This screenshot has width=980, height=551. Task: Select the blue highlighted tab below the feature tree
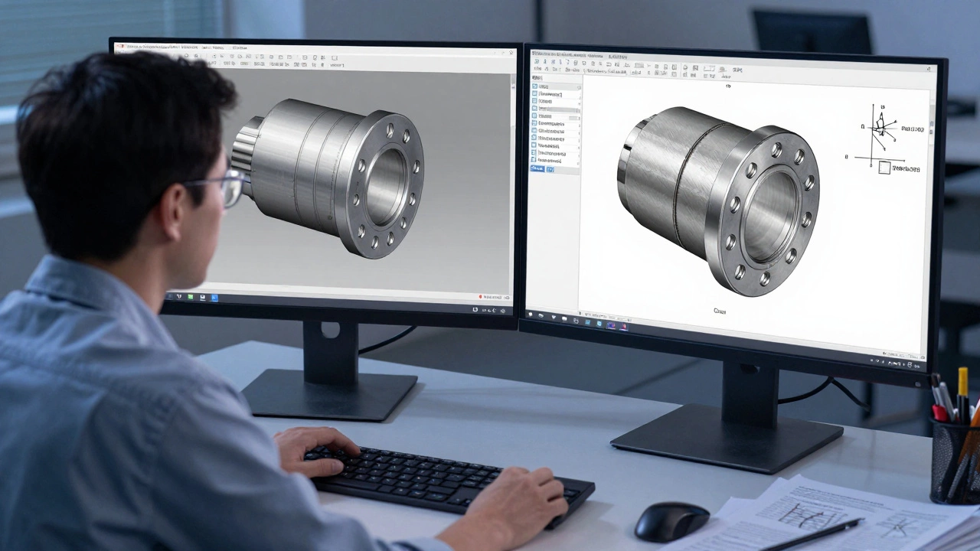[537, 168]
